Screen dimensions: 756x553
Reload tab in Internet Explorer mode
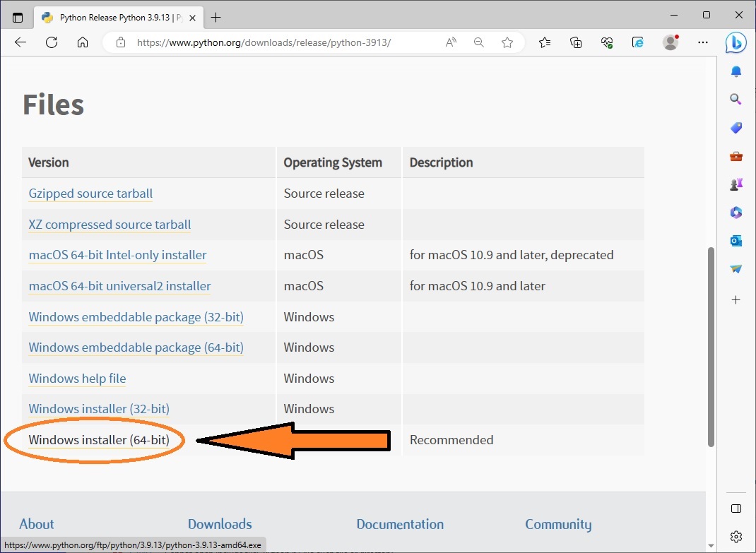638,42
